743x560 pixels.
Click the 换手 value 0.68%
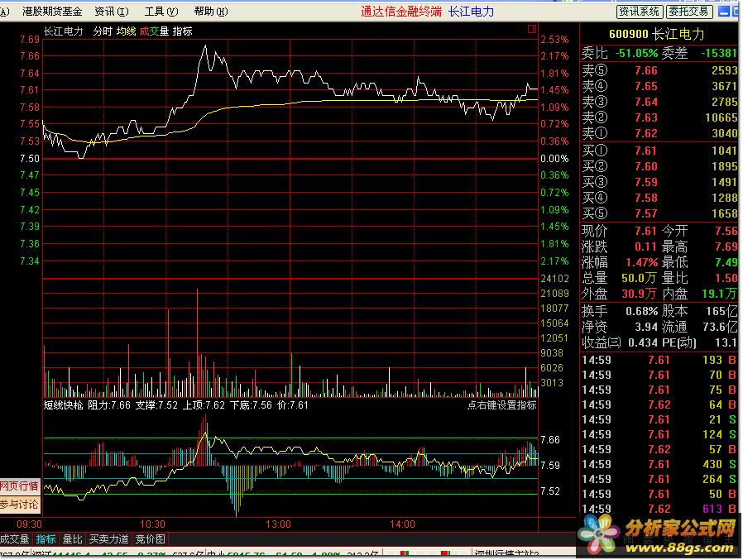[x=642, y=311]
